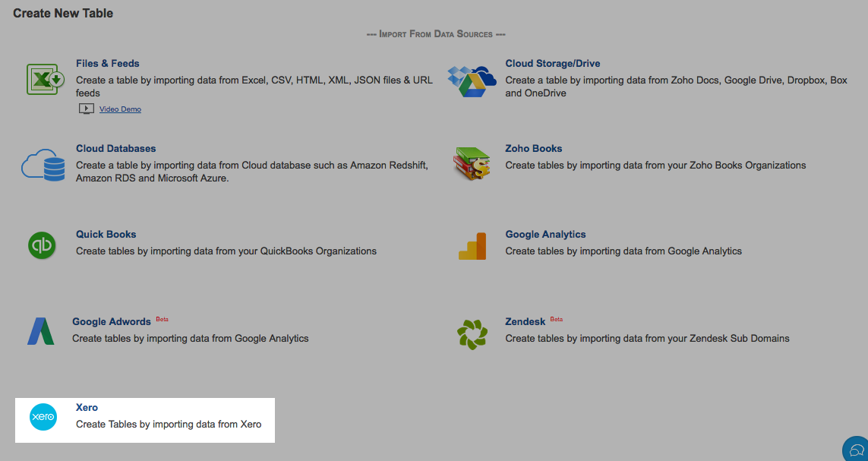Click the description mentioning Zoho Docs, Google Drive, Dropbox
868x461 pixels.
[x=676, y=87]
